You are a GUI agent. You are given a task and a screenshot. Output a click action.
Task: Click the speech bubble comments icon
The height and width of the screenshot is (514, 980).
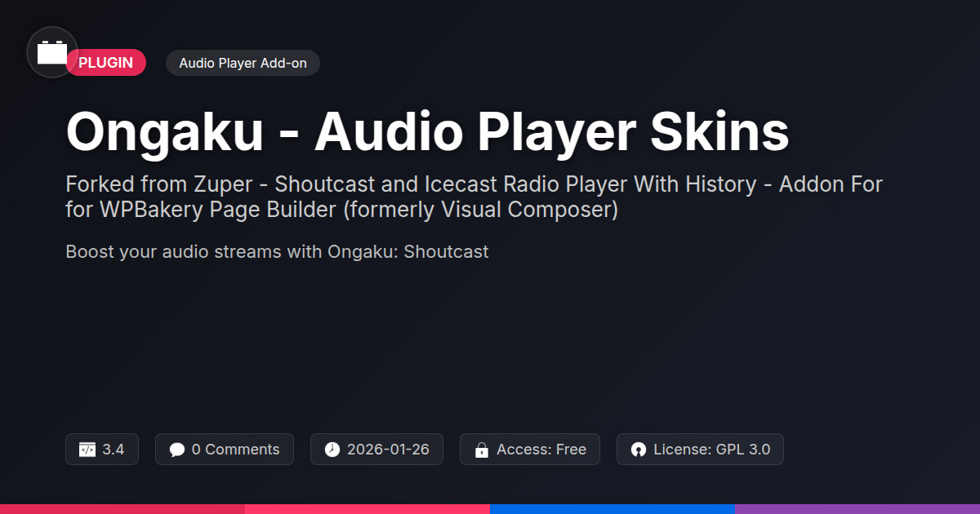(176, 450)
